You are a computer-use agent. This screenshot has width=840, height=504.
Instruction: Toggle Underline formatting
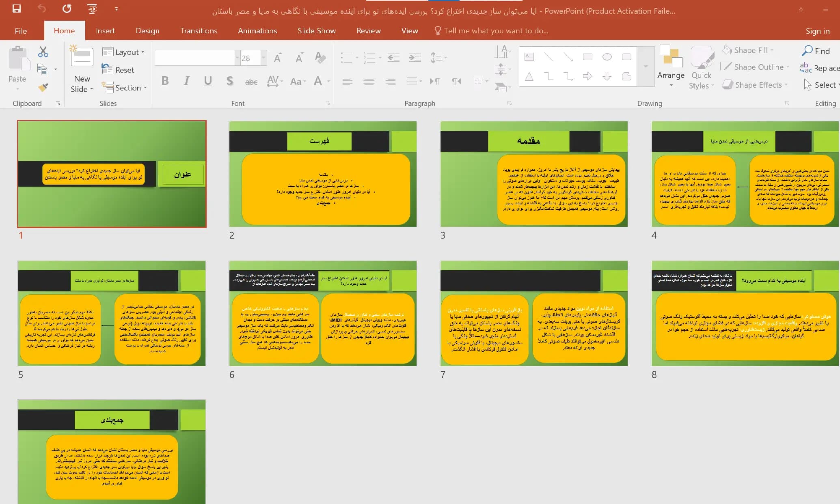click(x=208, y=81)
